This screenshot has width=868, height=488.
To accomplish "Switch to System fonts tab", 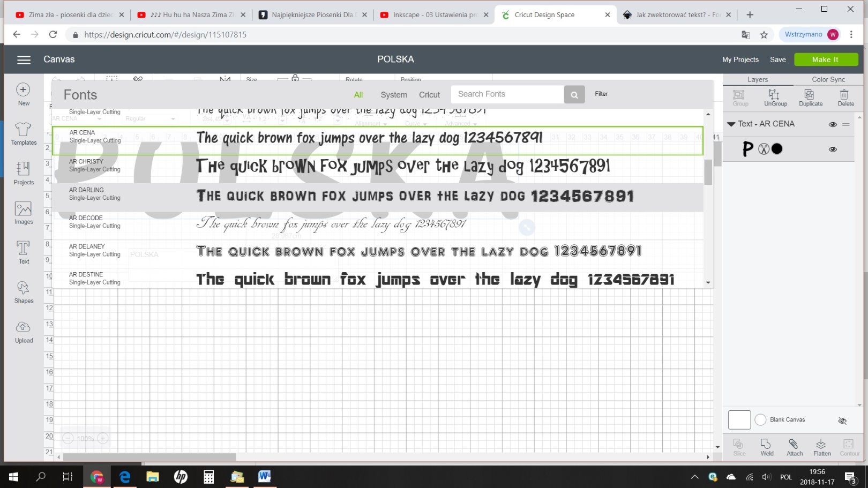I will point(394,95).
